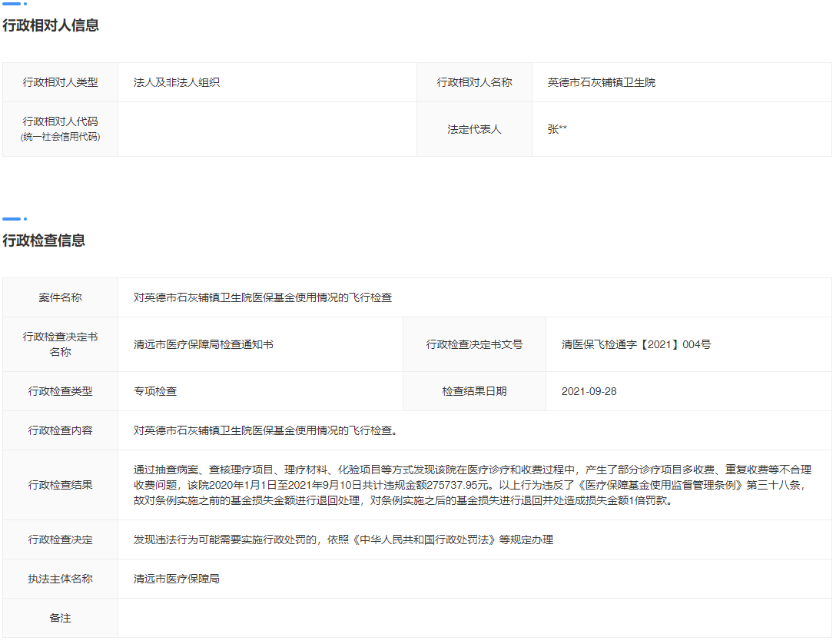
Task: Click the name 英德市石灰铺镇卫生院 in 行政相对人名称 row
Action: (x=602, y=82)
